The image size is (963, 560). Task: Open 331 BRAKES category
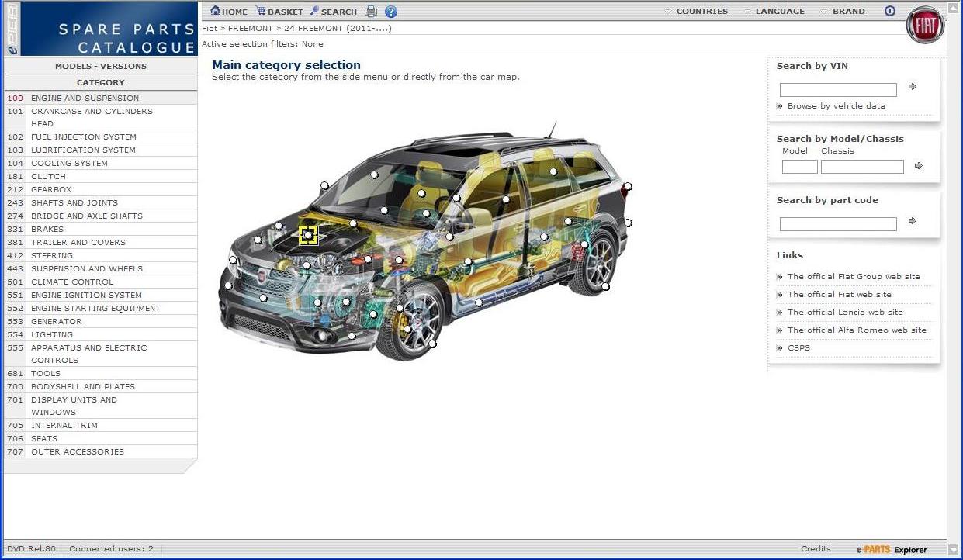101,230
